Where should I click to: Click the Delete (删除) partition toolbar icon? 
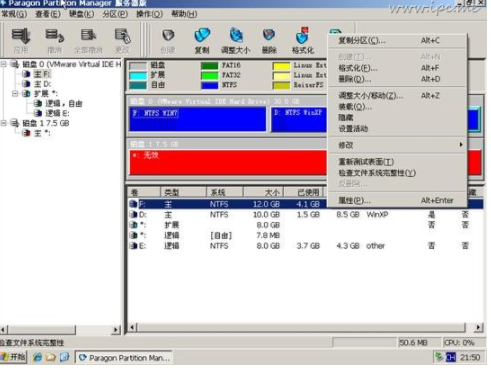pyautogui.click(x=269, y=35)
